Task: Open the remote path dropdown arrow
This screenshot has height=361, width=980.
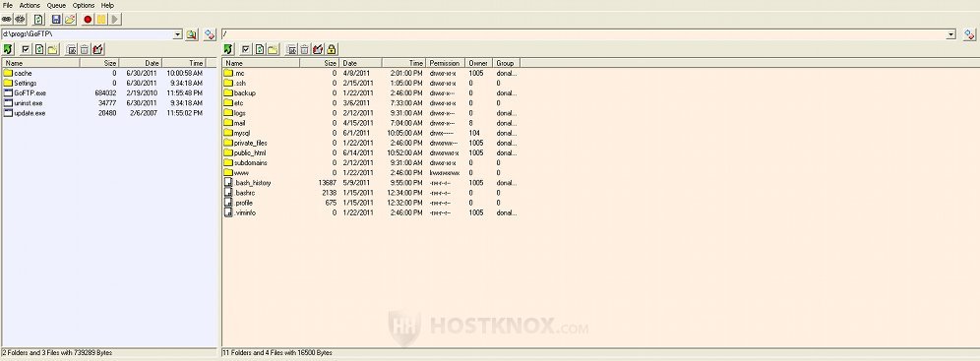Action: click(951, 34)
